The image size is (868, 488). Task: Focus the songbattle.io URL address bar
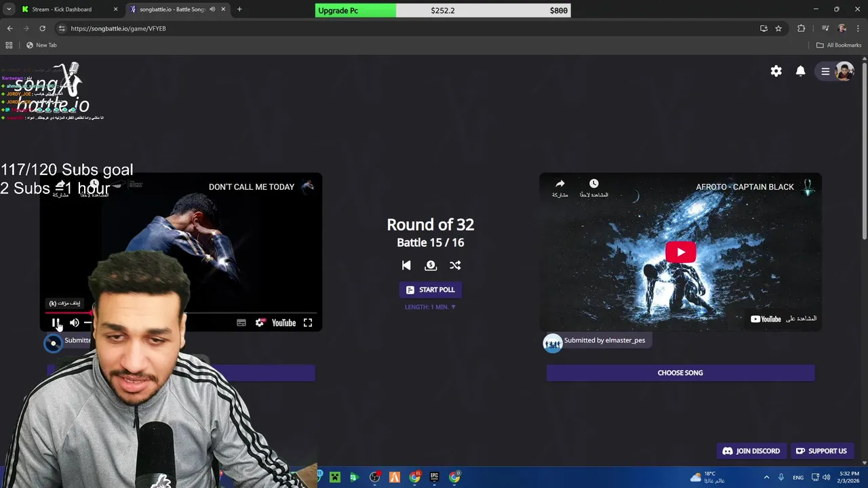407,28
